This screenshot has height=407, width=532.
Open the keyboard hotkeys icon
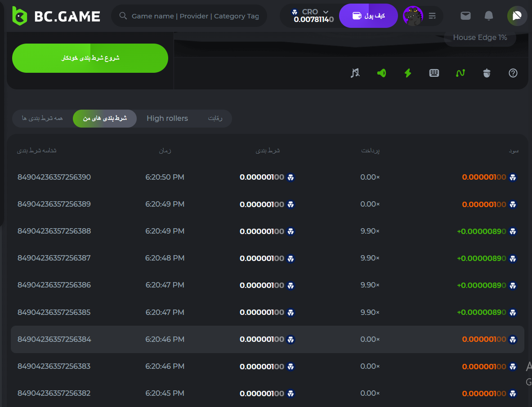coord(434,73)
